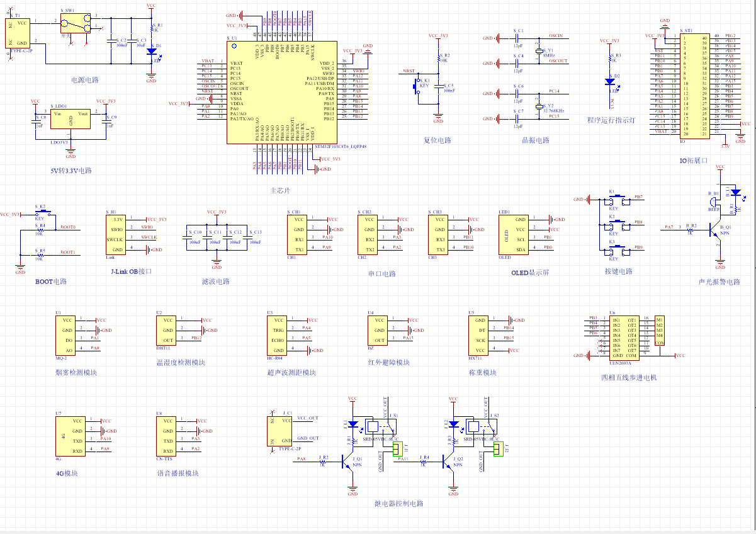Screen dimensions: 756x534
Task: Click the K3 key switch connected to PB9
Action: pyautogui.click(x=616, y=250)
